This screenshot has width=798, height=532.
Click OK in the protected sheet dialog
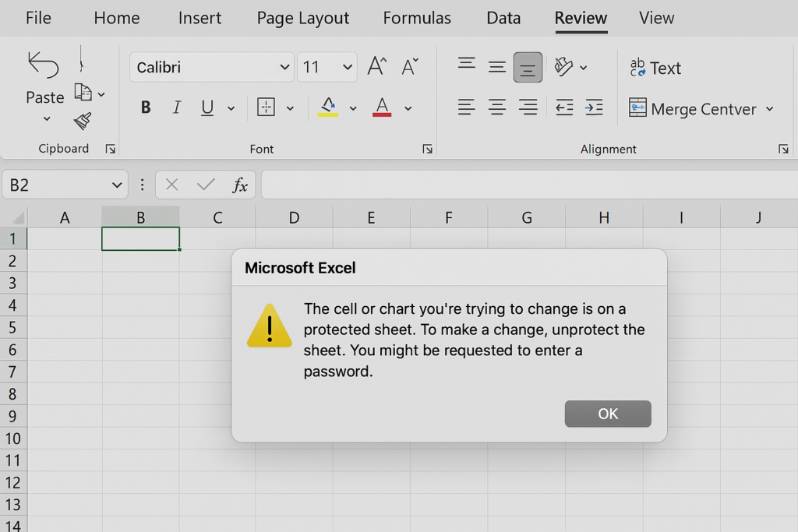tap(608, 414)
